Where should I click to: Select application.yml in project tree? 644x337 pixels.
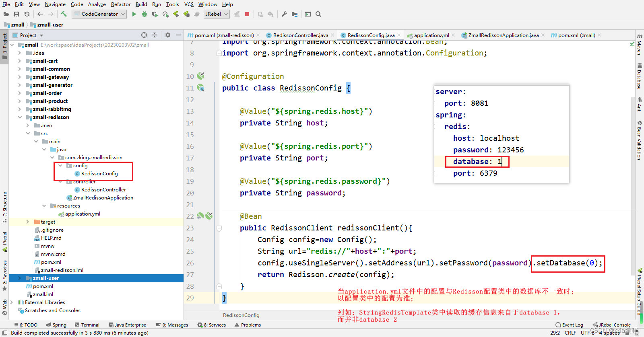[83, 214]
